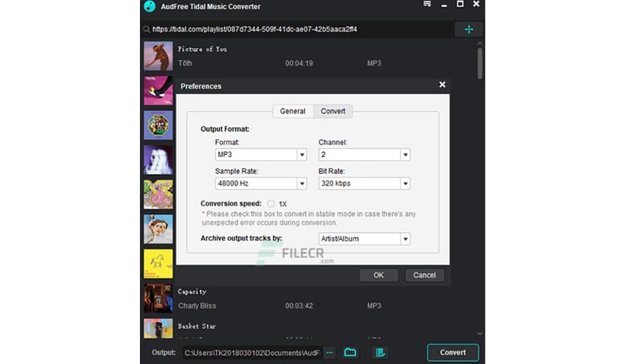The image size is (629, 364).
Task: Select the blue ghostly figure album thumbnail
Action: tap(159, 160)
